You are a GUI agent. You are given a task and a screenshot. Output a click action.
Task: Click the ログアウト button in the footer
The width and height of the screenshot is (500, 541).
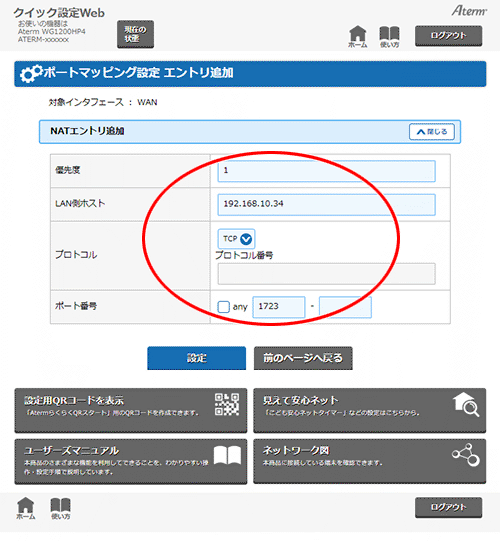(x=448, y=507)
